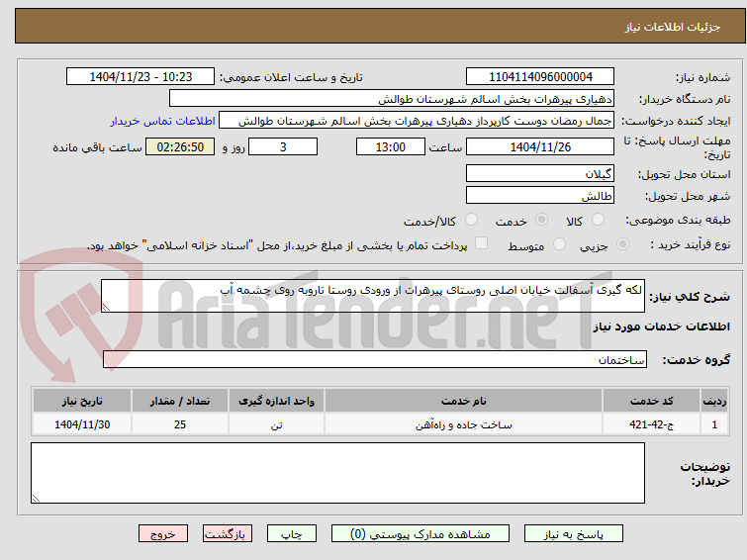Click the row number cell 1

click(714, 424)
